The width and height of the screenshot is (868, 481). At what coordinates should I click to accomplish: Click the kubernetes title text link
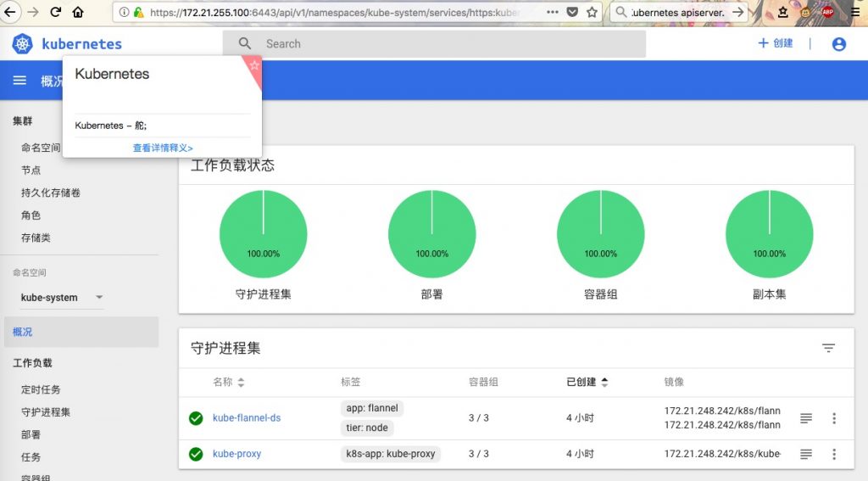click(82, 44)
